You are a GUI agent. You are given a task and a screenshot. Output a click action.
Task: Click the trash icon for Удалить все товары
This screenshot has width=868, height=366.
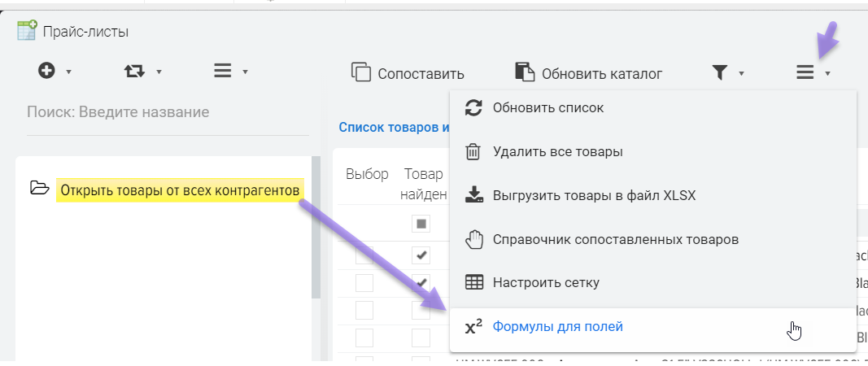pos(473,151)
